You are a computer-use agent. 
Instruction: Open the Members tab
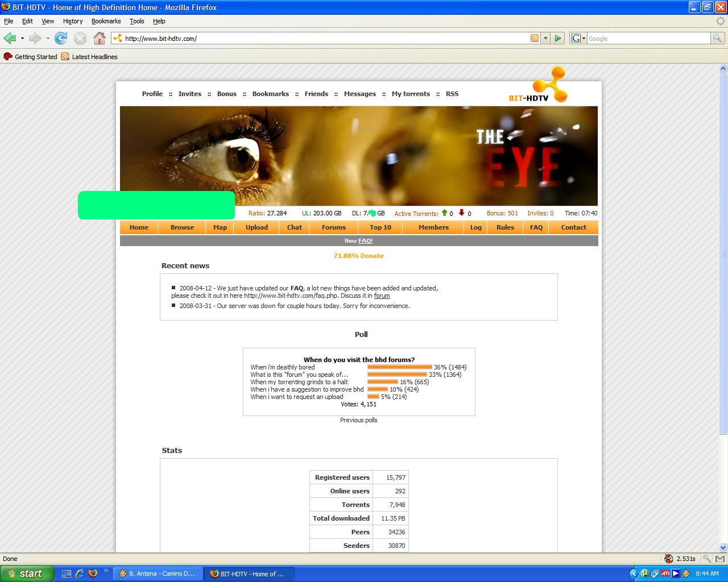tap(433, 227)
